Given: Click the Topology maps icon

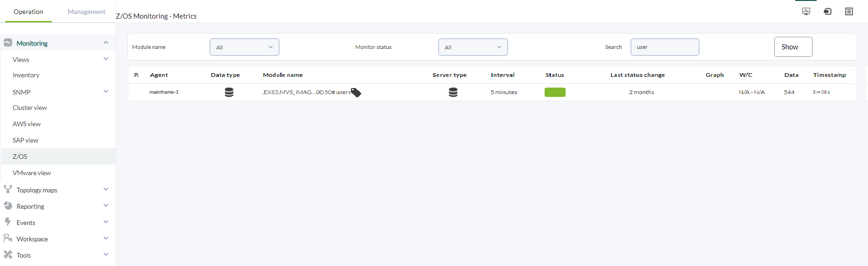Looking at the screenshot, I should (8, 189).
